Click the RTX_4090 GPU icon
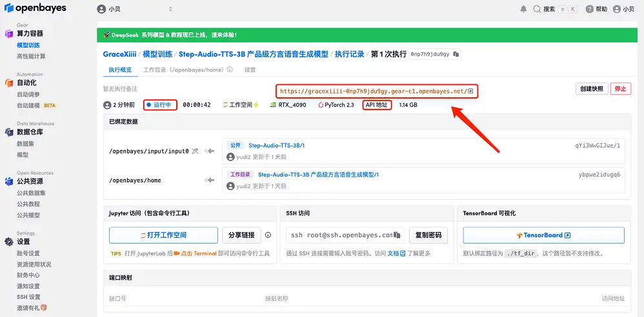644x317 pixels. click(273, 105)
